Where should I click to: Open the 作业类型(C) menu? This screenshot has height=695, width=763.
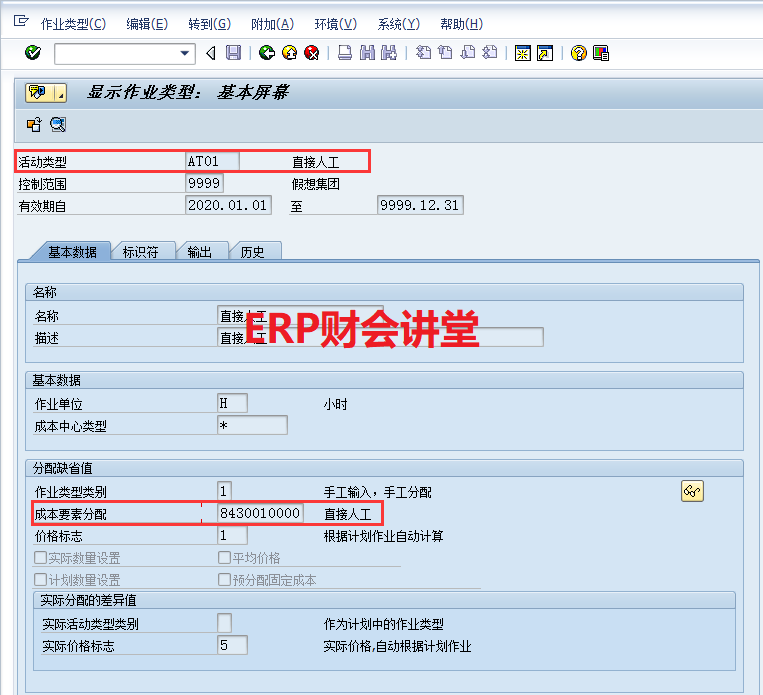point(73,24)
